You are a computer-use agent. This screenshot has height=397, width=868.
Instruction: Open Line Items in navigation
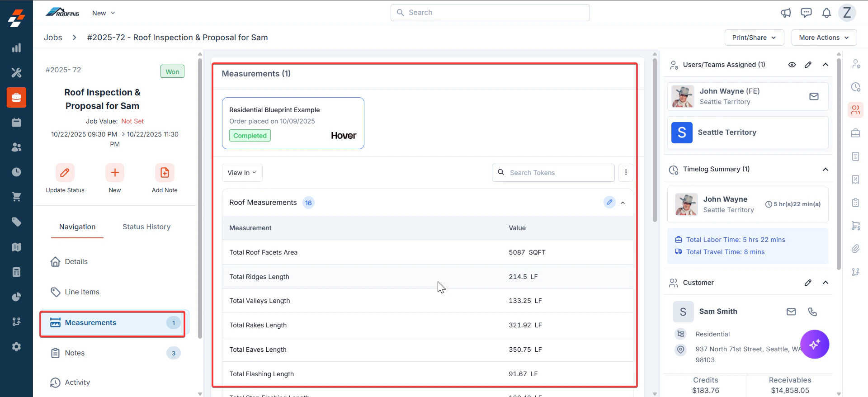[82, 292]
